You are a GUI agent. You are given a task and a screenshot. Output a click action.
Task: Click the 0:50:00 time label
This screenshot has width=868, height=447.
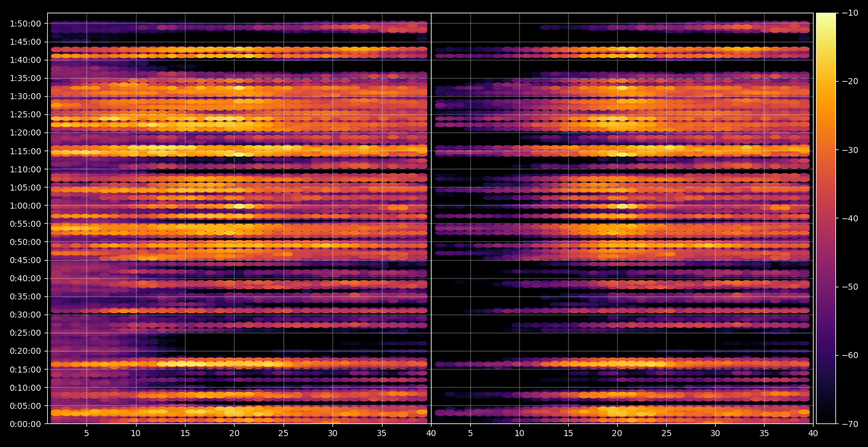[26, 242]
